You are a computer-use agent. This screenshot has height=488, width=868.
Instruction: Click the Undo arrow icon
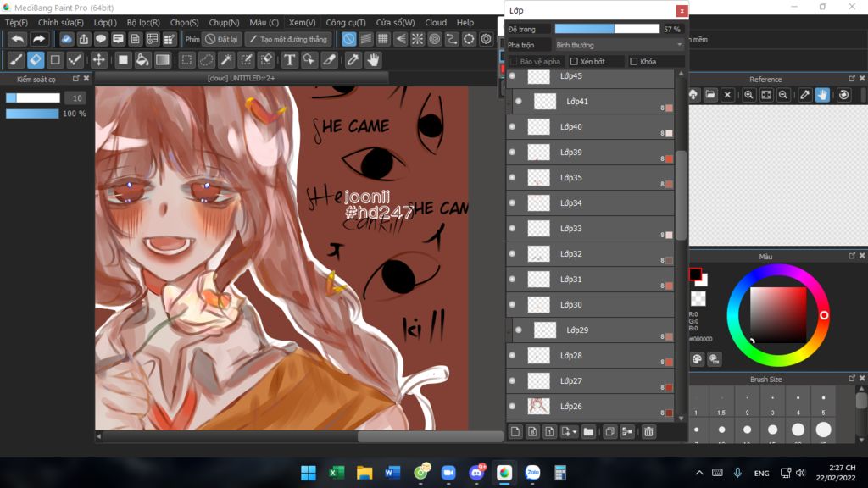pos(18,39)
